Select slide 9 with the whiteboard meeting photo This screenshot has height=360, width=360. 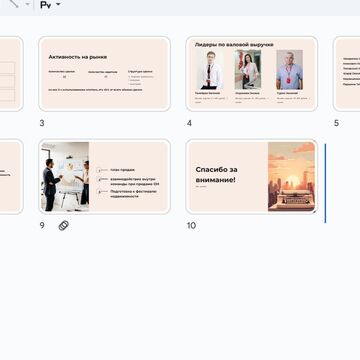tap(105, 176)
